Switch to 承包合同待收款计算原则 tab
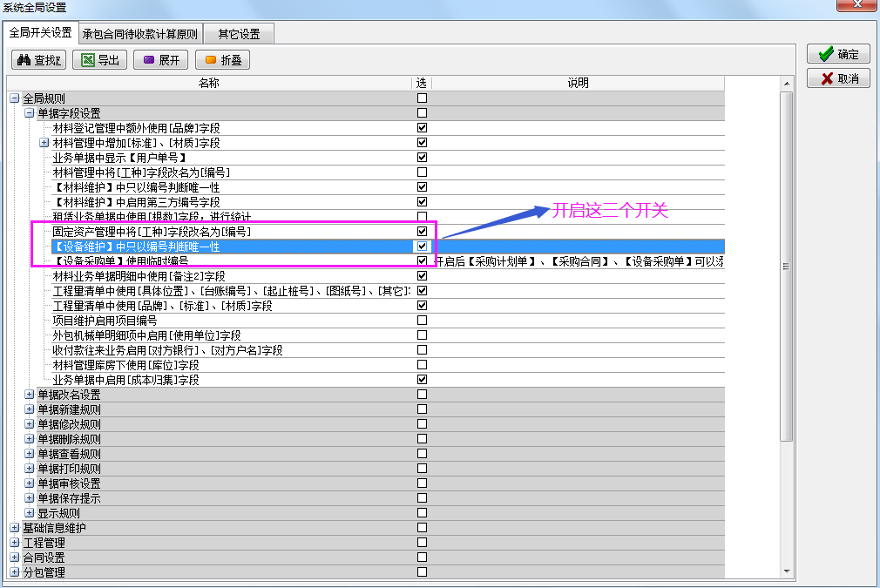This screenshot has width=880, height=588. click(x=140, y=35)
